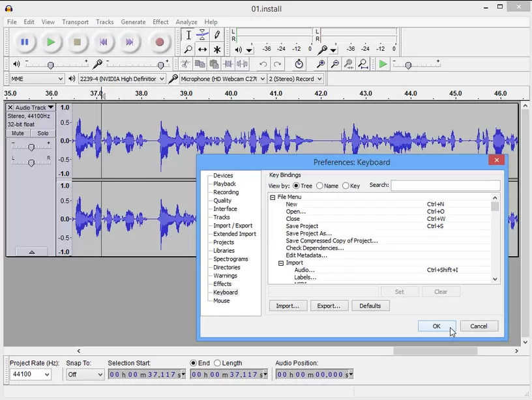
Task: Toggle Mute on the Audio Track
Action: pyautogui.click(x=18, y=133)
